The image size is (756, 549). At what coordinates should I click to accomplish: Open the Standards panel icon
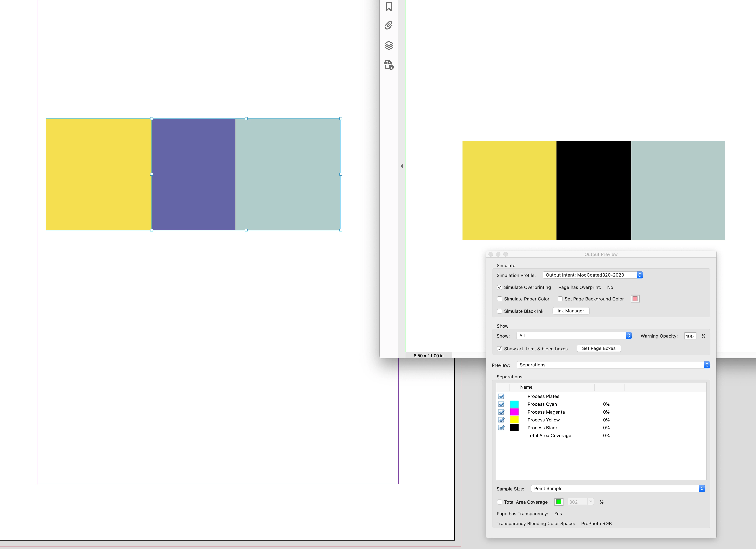point(389,65)
